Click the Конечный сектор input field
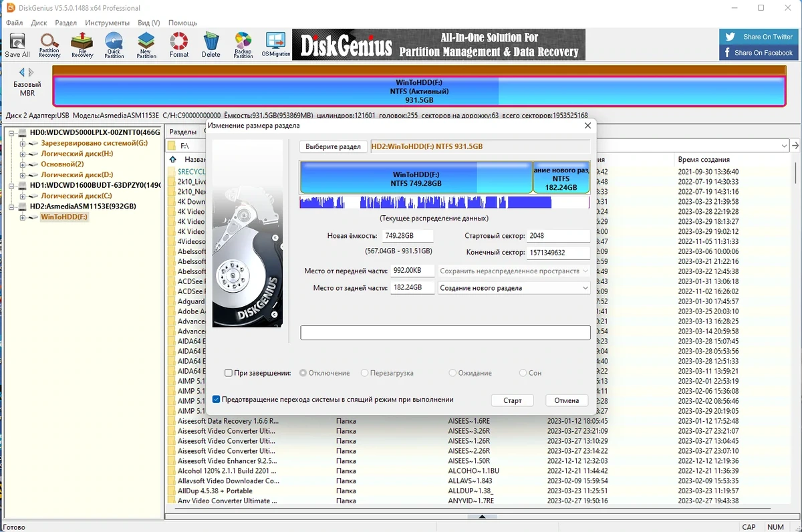 pos(559,253)
